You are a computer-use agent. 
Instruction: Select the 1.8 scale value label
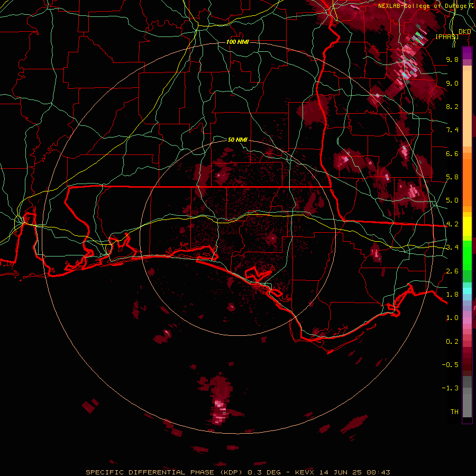[x=452, y=295]
